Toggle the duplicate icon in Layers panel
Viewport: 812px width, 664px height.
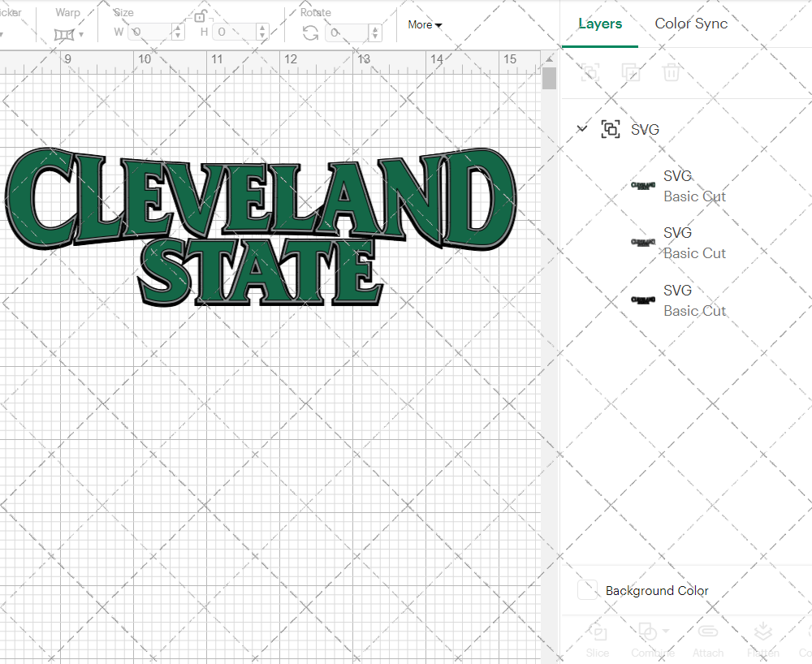point(632,72)
